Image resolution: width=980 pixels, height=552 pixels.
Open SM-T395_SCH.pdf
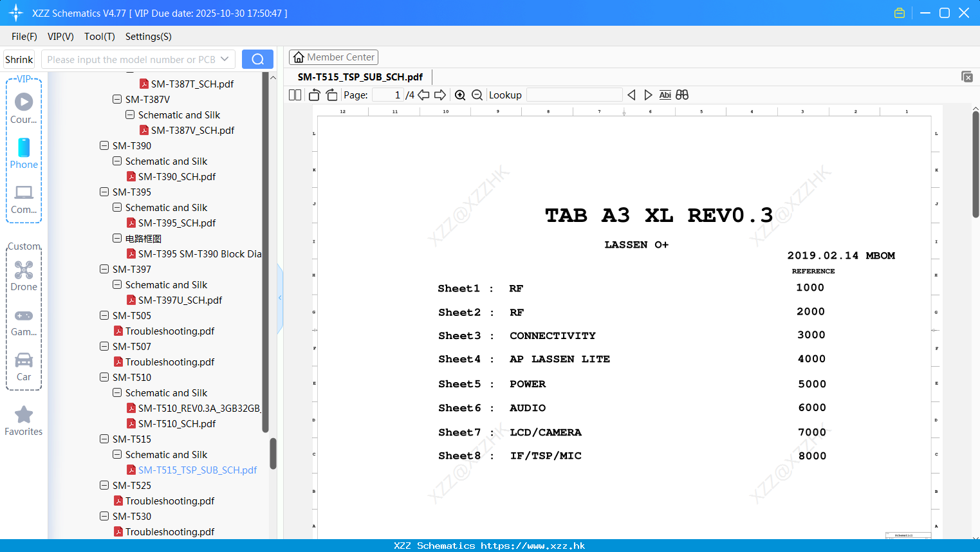click(x=177, y=223)
